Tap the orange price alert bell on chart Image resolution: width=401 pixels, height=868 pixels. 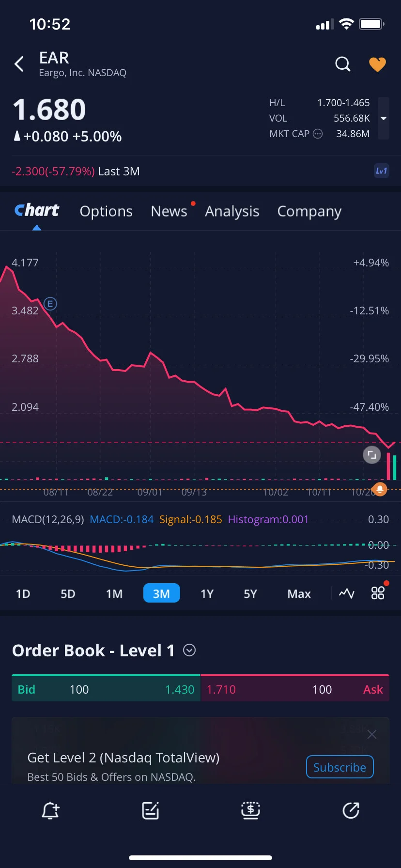(380, 489)
